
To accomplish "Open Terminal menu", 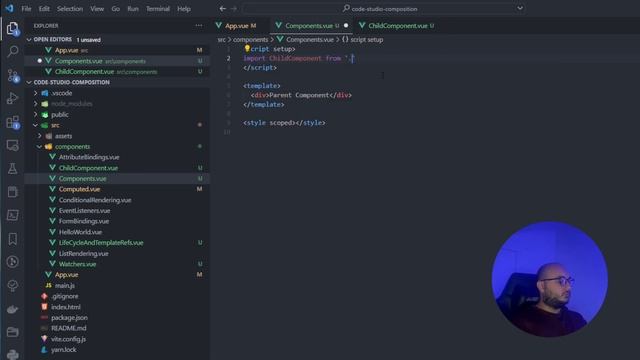I will pyautogui.click(x=158, y=9).
